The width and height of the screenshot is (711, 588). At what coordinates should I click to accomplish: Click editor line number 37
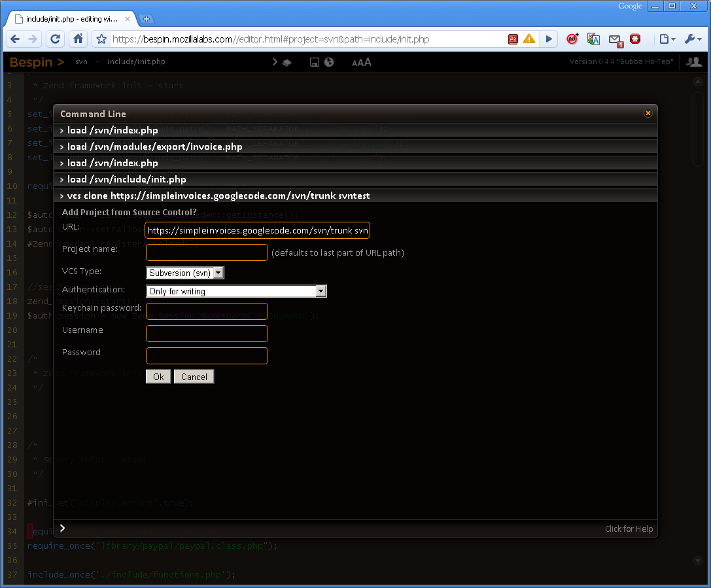pyautogui.click(x=12, y=574)
